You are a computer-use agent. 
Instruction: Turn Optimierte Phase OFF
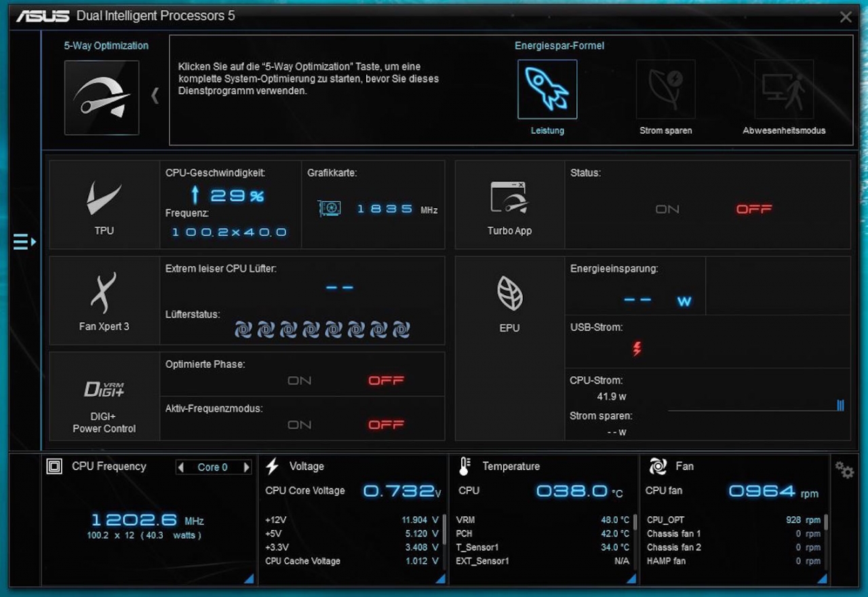click(386, 381)
